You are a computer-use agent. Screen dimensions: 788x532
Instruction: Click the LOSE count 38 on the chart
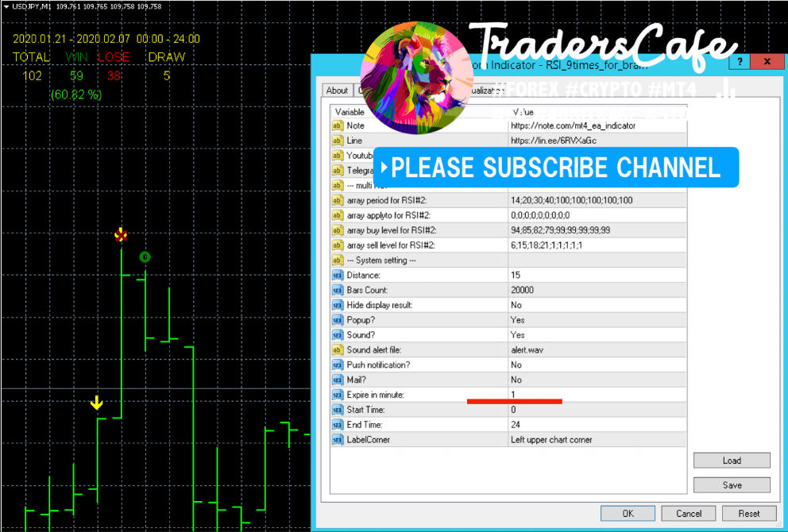114,76
